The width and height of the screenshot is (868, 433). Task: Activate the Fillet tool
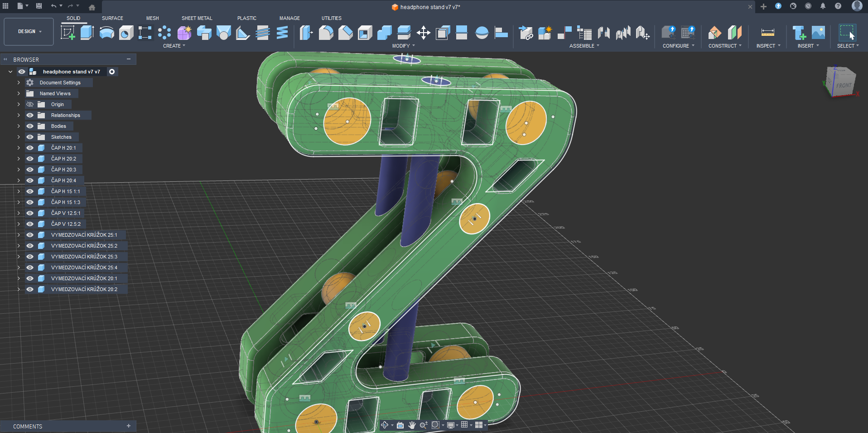(326, 33)
